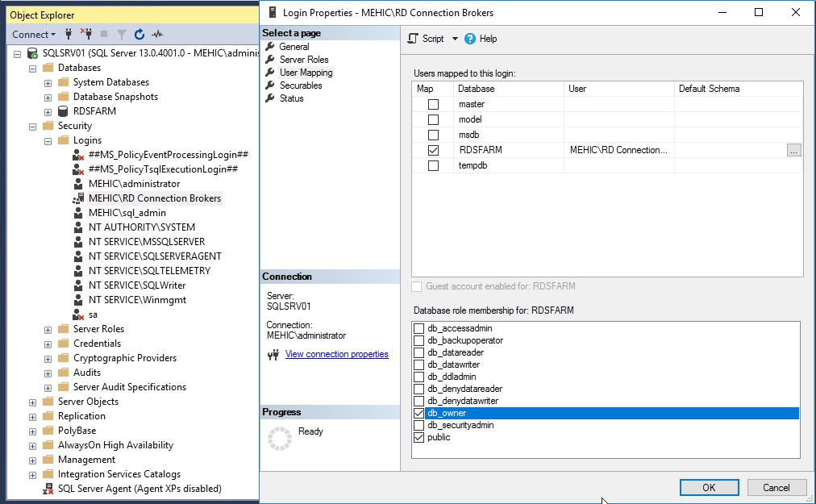This screenshot has width=816, height=504.
Task: Select the General page
Action: [294, 47]
